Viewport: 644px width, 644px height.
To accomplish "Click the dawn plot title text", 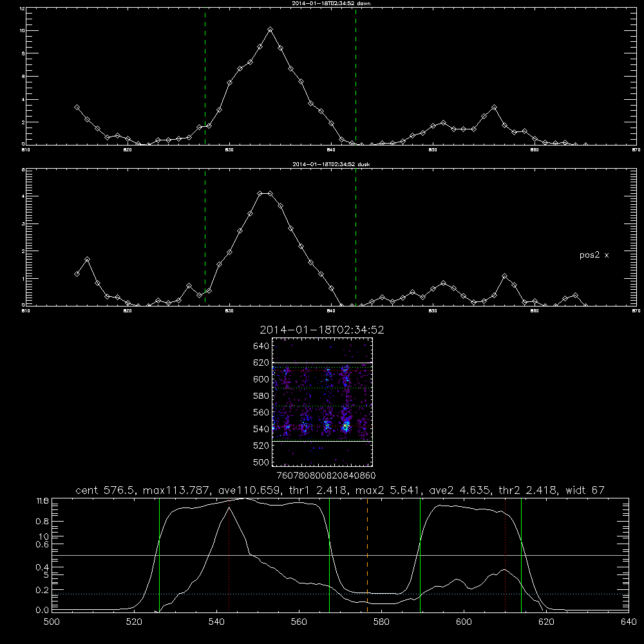I will pos(332,3).
